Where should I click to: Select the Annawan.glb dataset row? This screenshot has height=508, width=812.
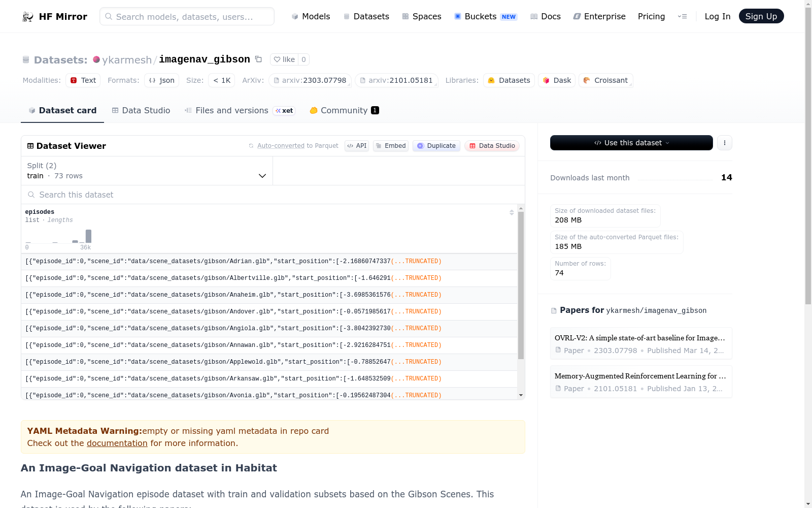(269, 345)
